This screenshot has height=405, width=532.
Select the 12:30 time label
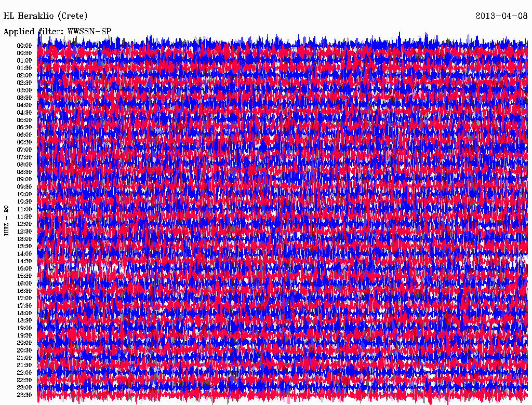click(24, 232)
